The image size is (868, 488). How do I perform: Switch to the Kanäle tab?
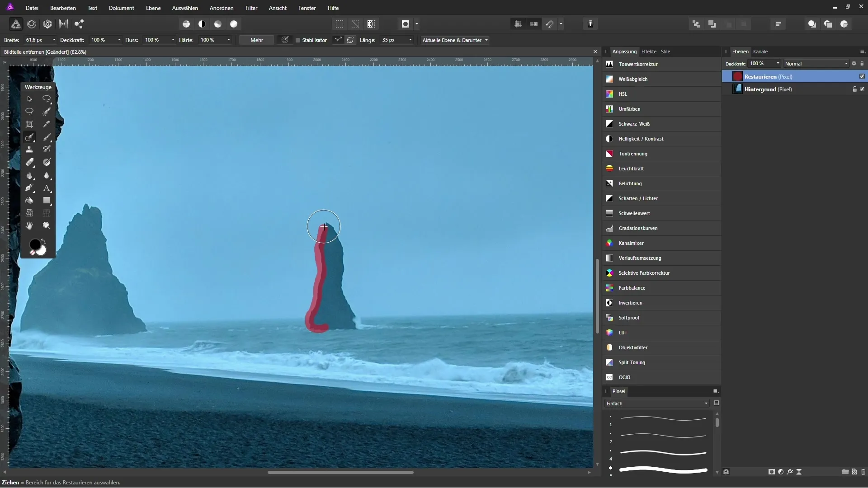760,52
